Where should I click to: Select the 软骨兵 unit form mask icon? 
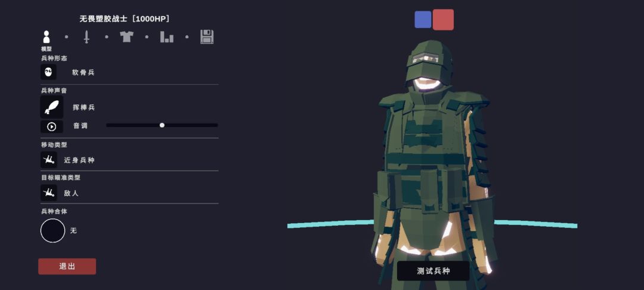pyautogui.click(x=48, y=72)
